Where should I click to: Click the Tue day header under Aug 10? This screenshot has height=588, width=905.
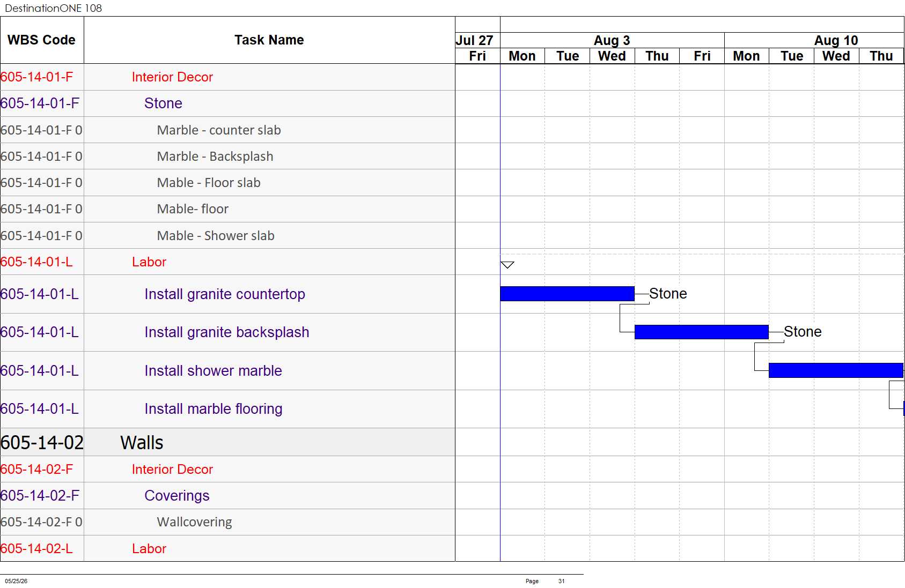792,56
